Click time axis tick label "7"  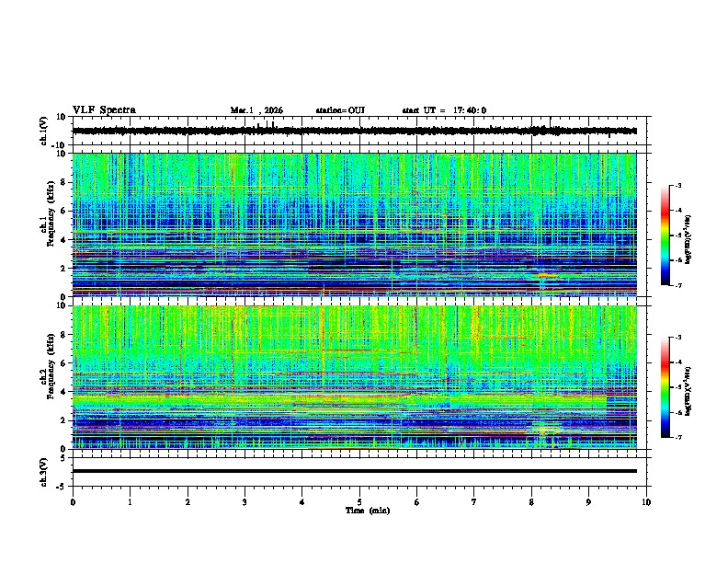point(474,501)
